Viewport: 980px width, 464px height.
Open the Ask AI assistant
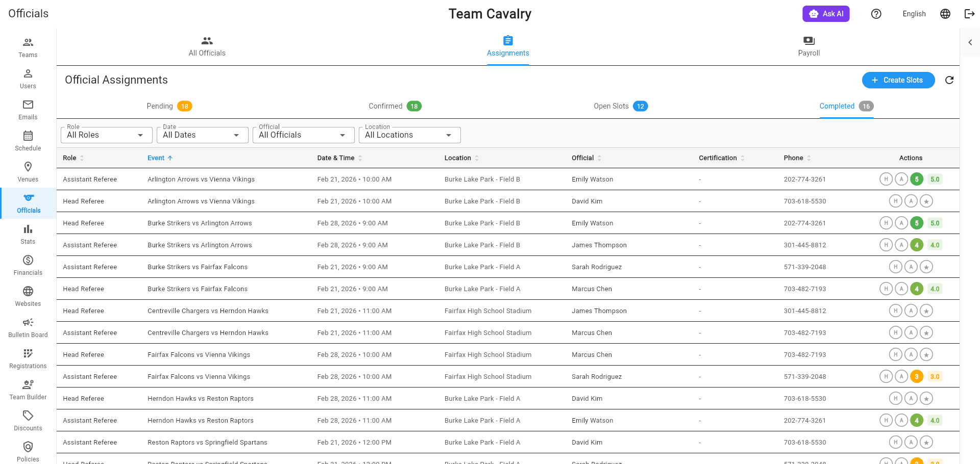click(x=826, y=14)
